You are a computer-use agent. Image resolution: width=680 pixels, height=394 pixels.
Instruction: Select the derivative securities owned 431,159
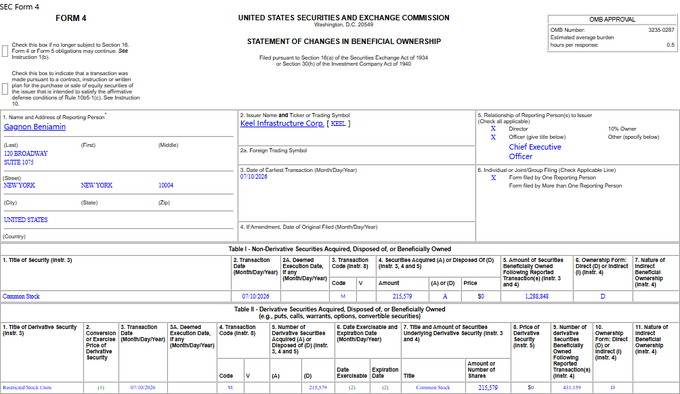572,387
